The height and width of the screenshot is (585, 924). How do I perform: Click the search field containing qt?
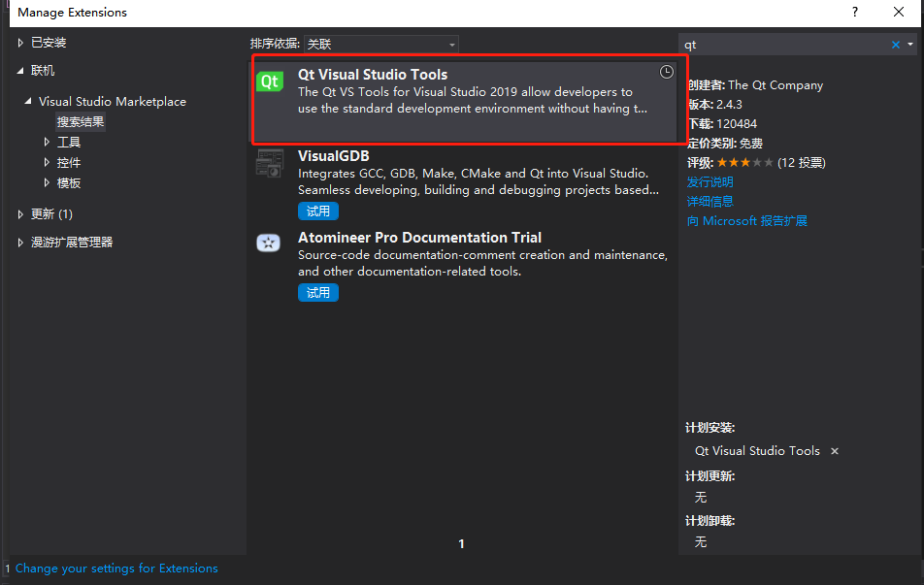pyautogui.click(x=784, y=45)
